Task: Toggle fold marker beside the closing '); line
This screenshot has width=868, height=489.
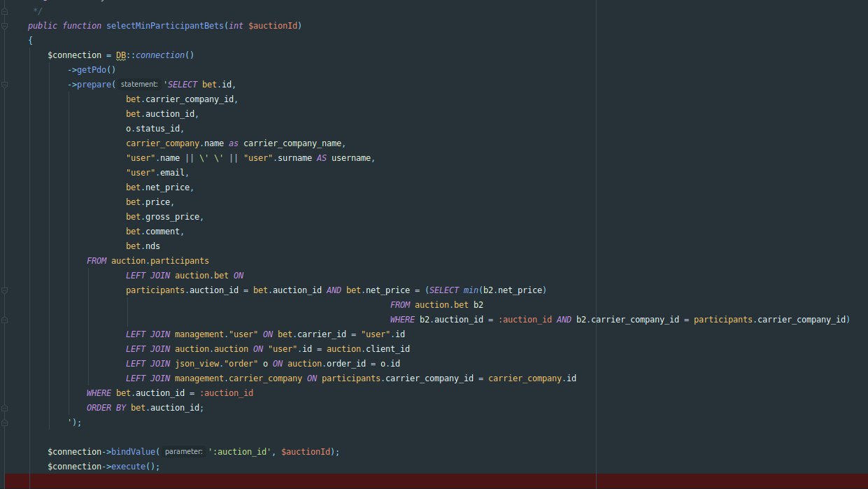Action: [5, 422]
